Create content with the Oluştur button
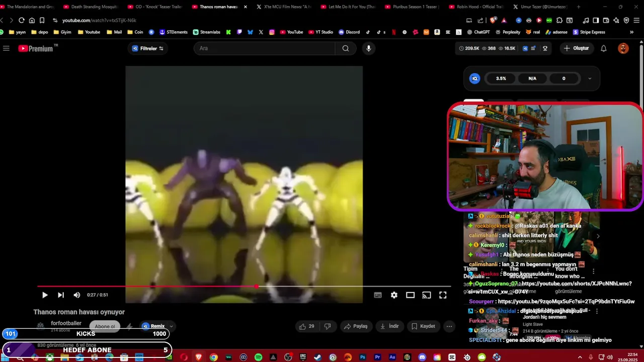This screenshot has height=362, width=644. coord(576,48)
